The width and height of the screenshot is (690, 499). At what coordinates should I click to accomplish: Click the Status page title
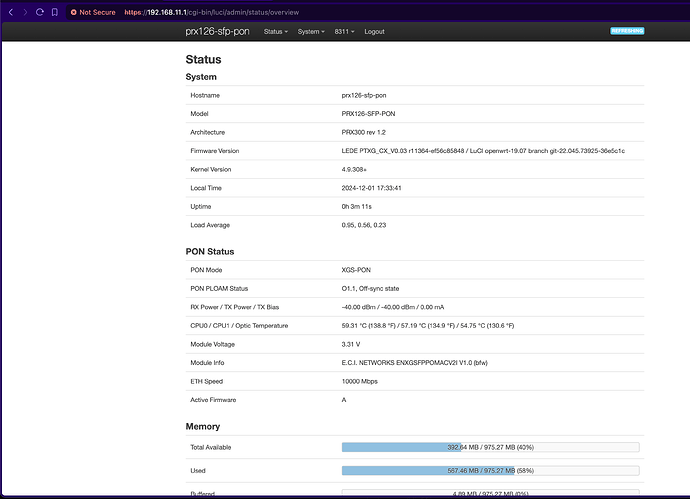coord(203,59)
